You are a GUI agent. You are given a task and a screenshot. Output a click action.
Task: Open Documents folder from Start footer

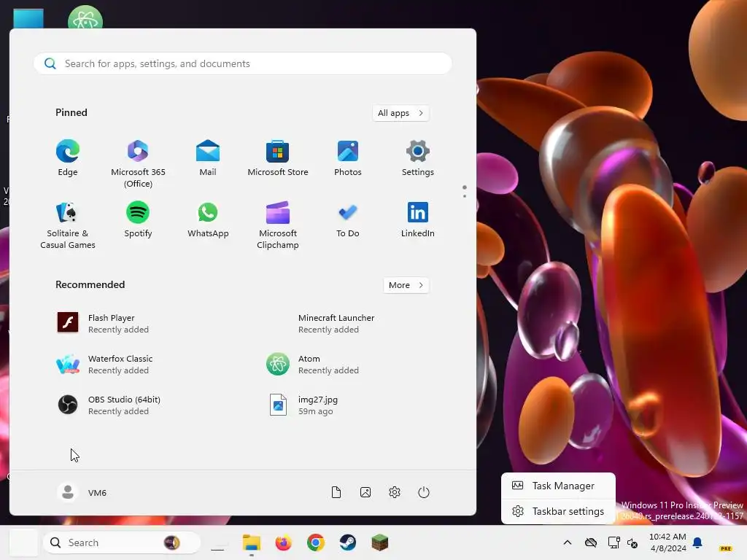(x=336, y=492)
